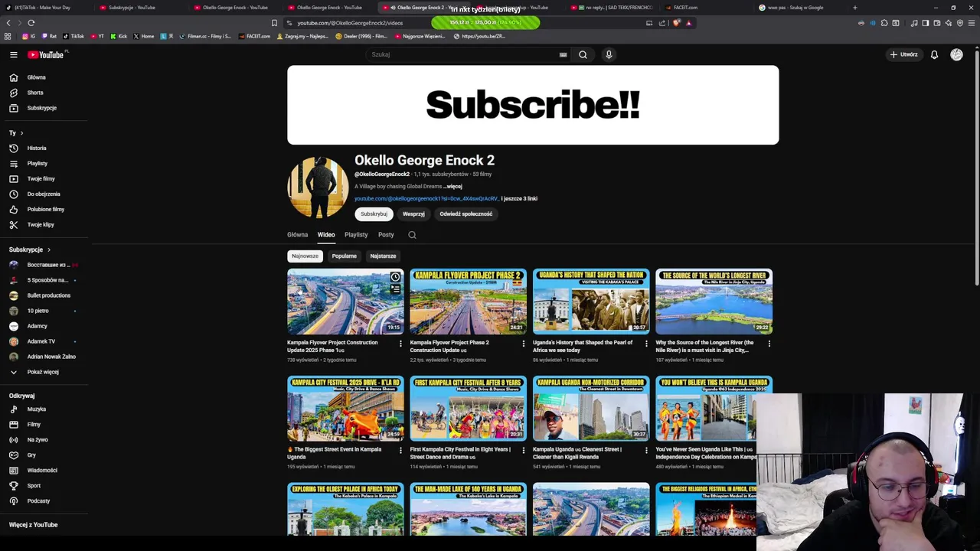Viewport: 980px width, 551px height.
Task: Select the Popularne filter chip
Action: (344, 256)
